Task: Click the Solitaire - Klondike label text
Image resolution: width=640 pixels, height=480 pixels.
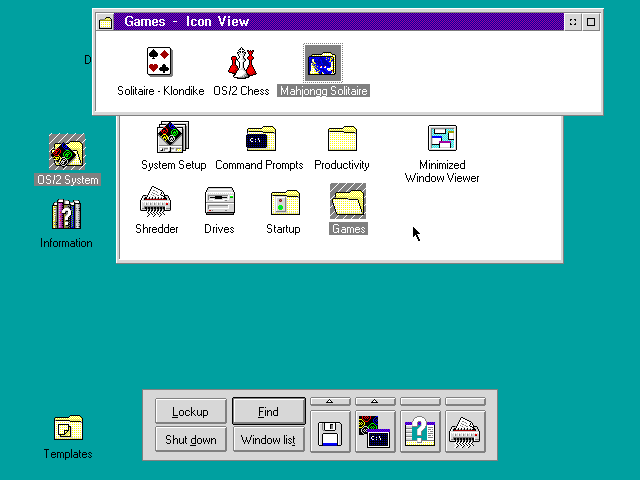Action: point(160,91)
